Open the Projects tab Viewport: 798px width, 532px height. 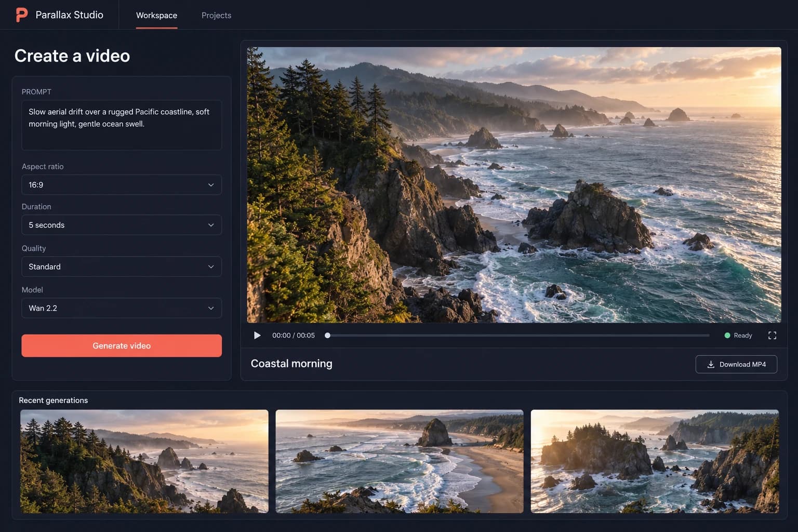[x=216, y=15]
